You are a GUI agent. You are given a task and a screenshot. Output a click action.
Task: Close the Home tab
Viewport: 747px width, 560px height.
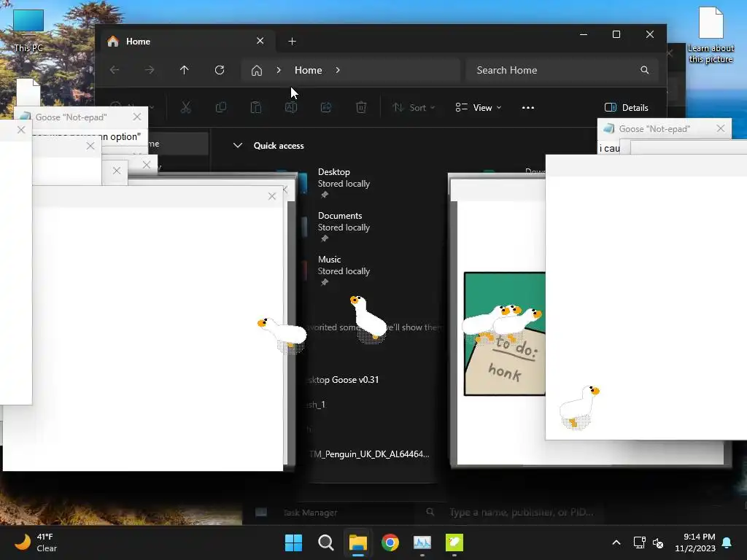click(260, 41)
